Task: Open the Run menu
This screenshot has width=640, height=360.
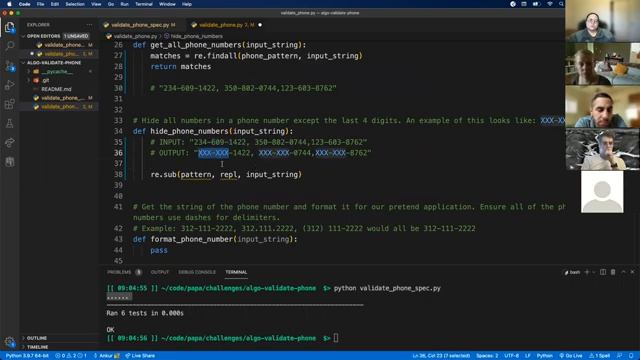Action: (124, 4)
